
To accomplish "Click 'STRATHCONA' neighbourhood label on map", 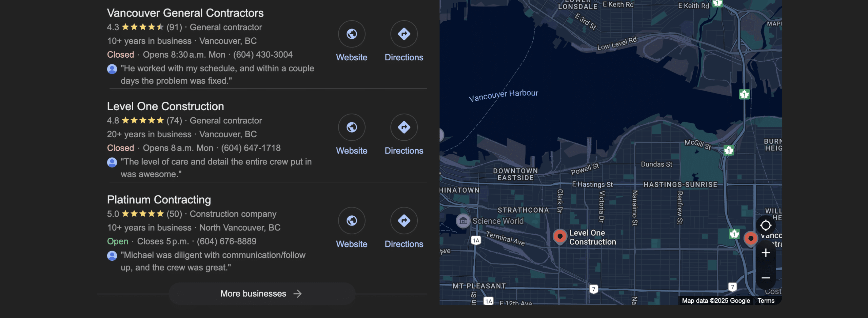I will point(523,210).
